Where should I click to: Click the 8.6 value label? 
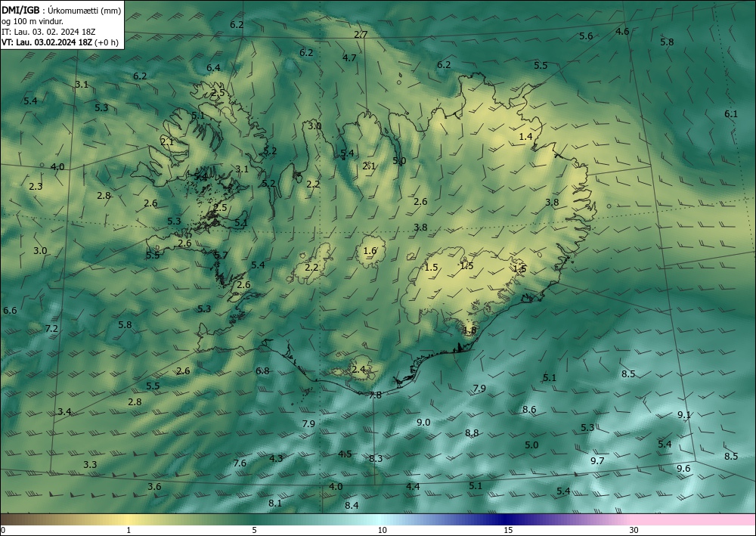(x=529, y=409)
